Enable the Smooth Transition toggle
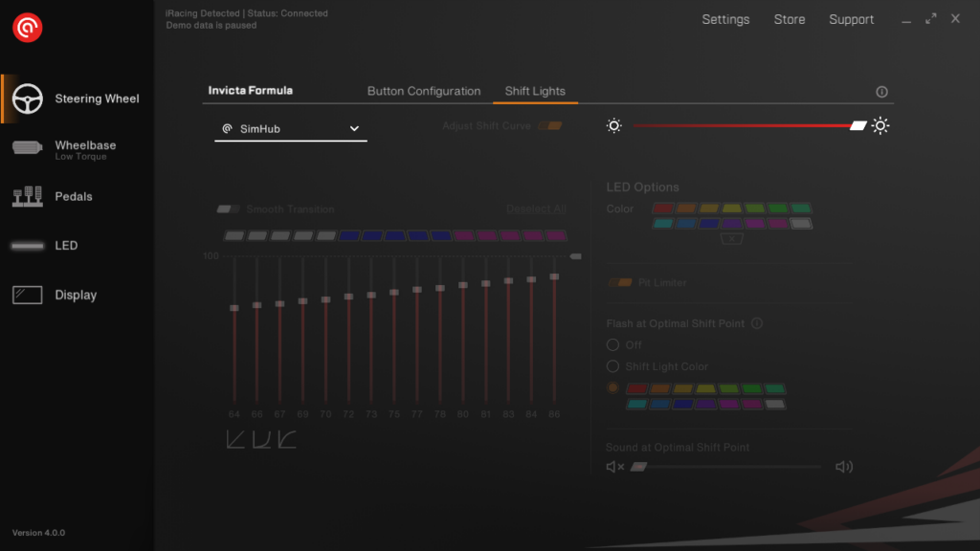This screenshot has height=551, width=980. point(228,209)
